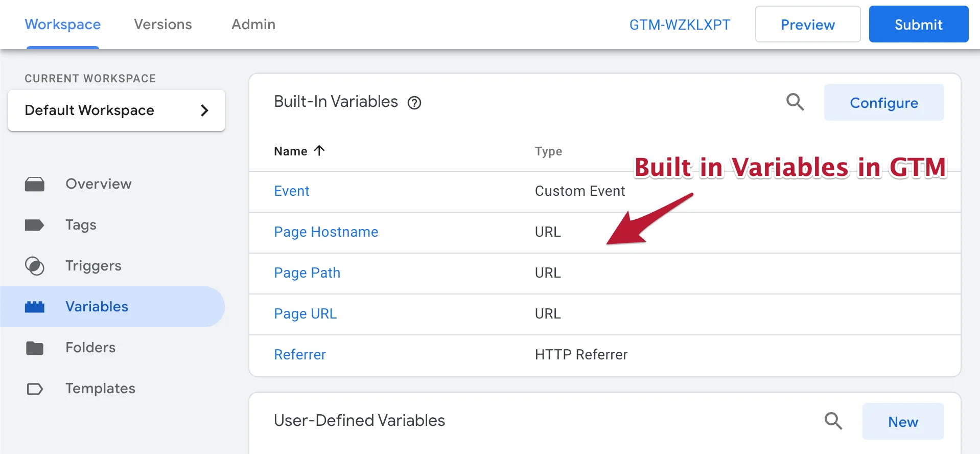Click the Name column header
The image size is (980, 454).
tap(291, 151)
